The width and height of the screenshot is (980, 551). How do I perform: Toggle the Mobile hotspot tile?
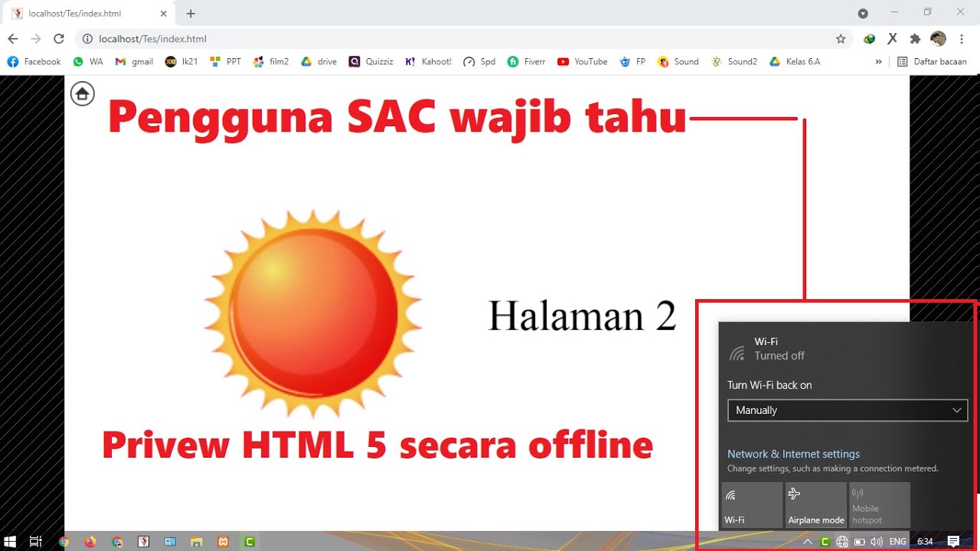(880, 505)
